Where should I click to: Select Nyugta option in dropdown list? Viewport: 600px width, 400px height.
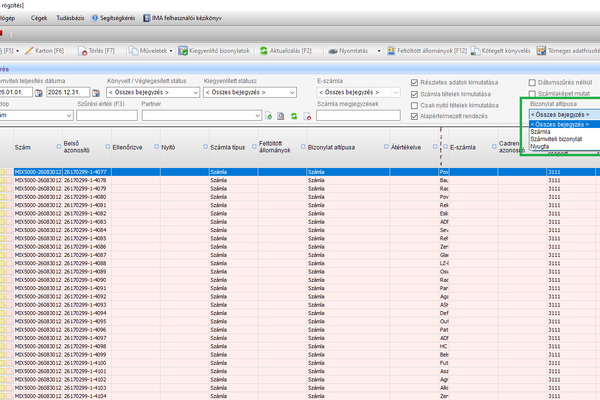(565, 146)
